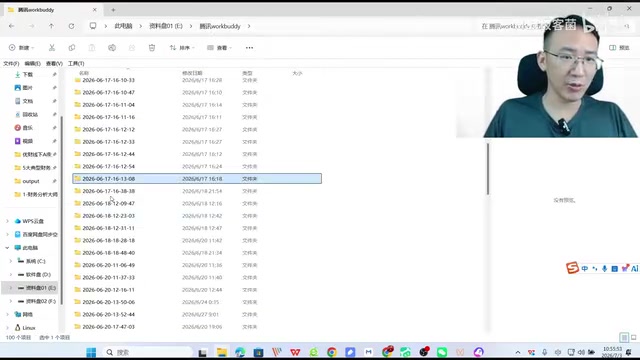Screen dimensions: 640x360
Task: Close the 腾讯workbuddy tab
Action: pyautogui.click(x=95, y=10)
